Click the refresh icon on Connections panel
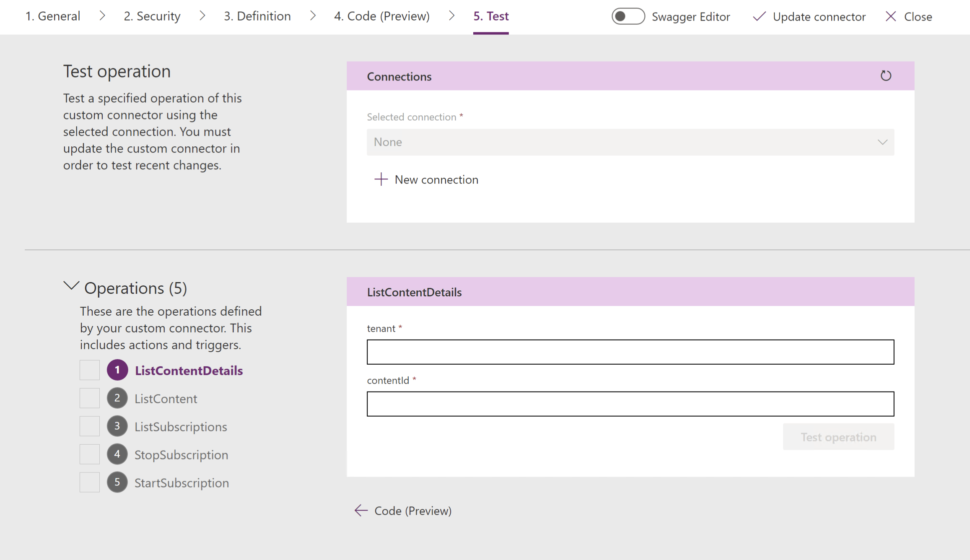 (x=886, y=76)
